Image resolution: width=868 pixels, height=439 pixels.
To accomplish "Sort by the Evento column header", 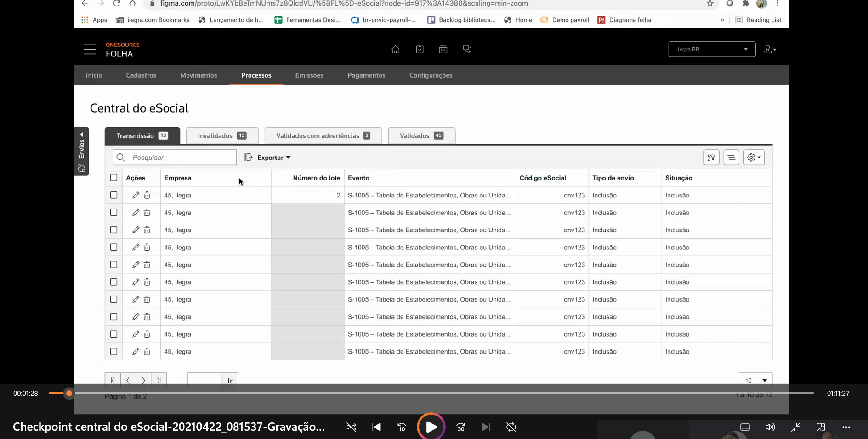I will [358, 178].
